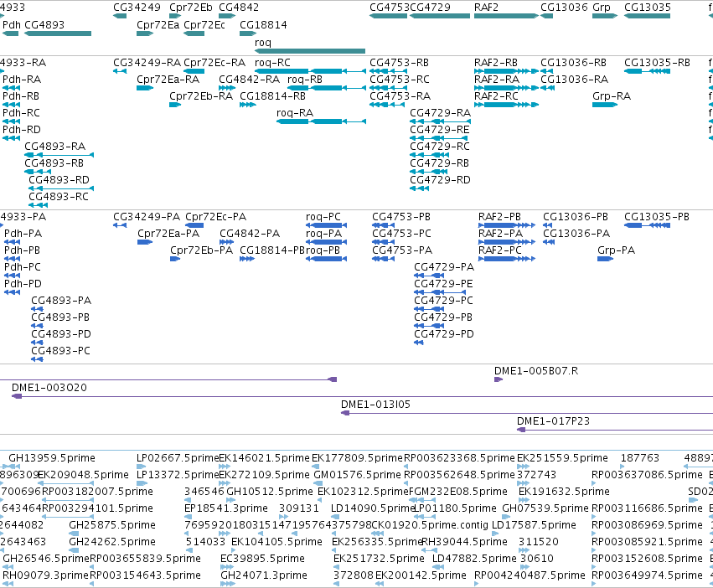713x588 pixels.
Task: Click the CG4729 gene label
Action: [x=430, y=8]
